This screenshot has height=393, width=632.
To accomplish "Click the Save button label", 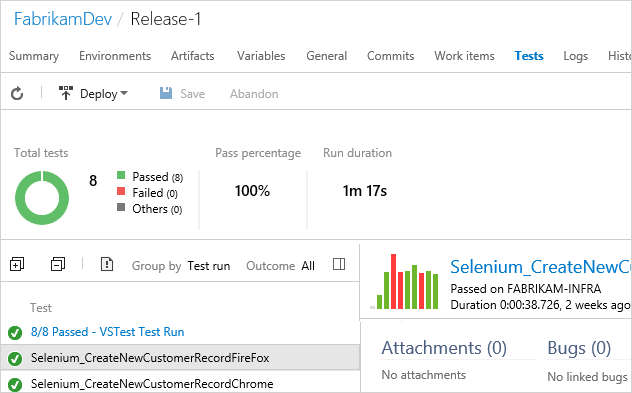I will (x=193, y=94).
